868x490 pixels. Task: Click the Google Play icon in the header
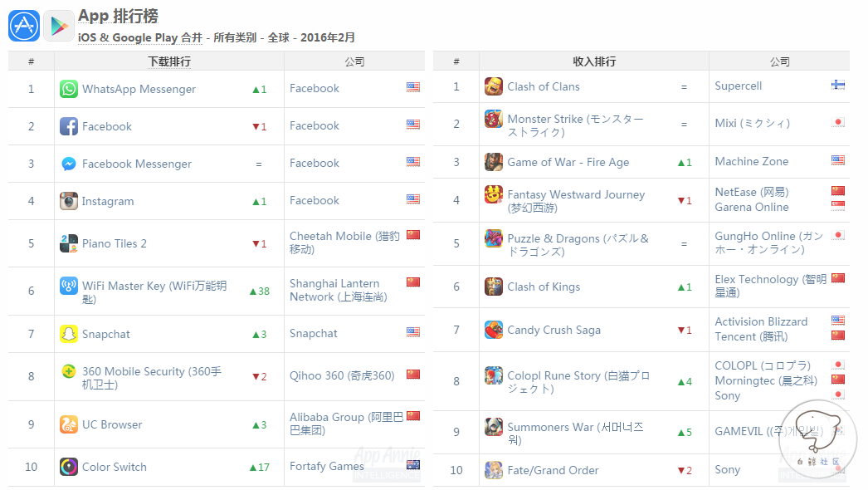[x=58, y=25]
